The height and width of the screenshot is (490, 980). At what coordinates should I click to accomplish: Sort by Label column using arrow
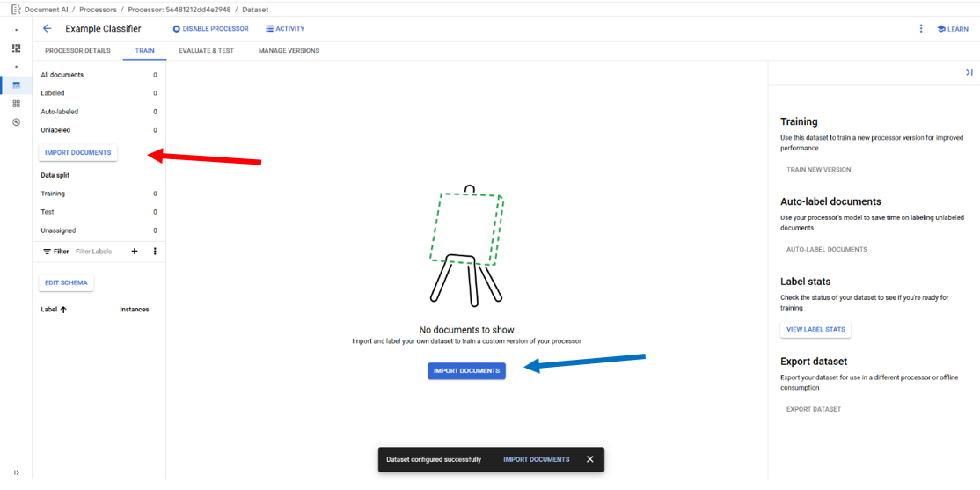click(x=63, y=310)
